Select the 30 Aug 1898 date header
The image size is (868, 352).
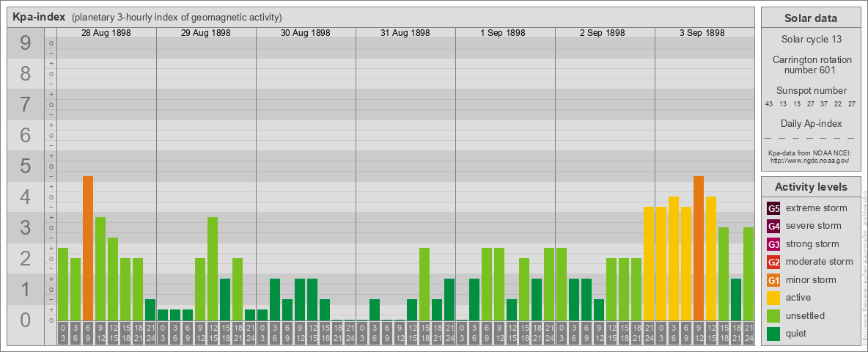point(306,33)
